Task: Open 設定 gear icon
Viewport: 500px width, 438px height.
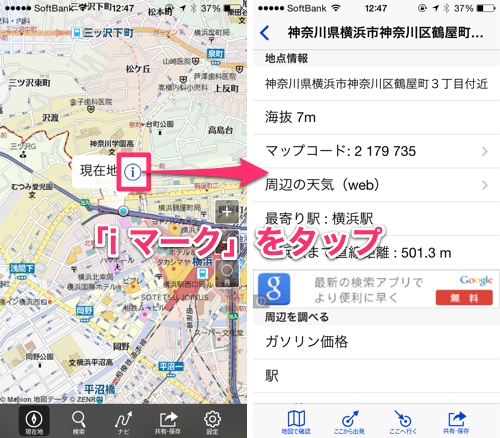Action: coord(212,422)
